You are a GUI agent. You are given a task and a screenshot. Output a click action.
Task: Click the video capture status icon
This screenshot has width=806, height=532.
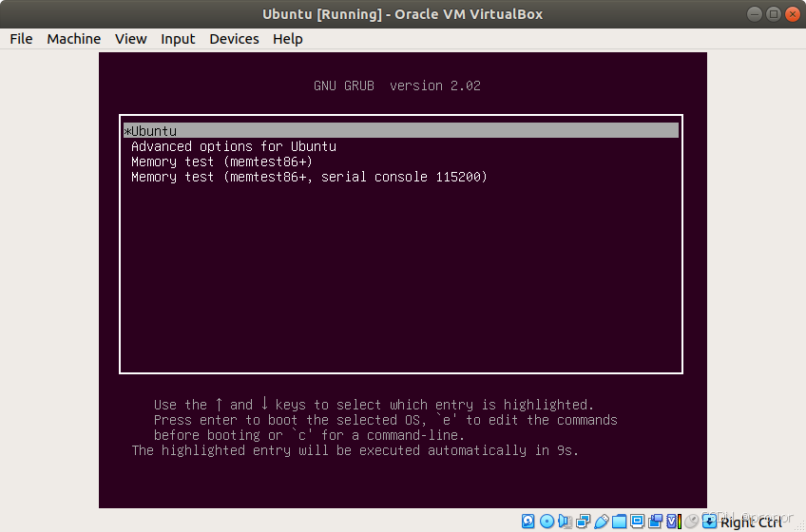[x=656, y=522]
